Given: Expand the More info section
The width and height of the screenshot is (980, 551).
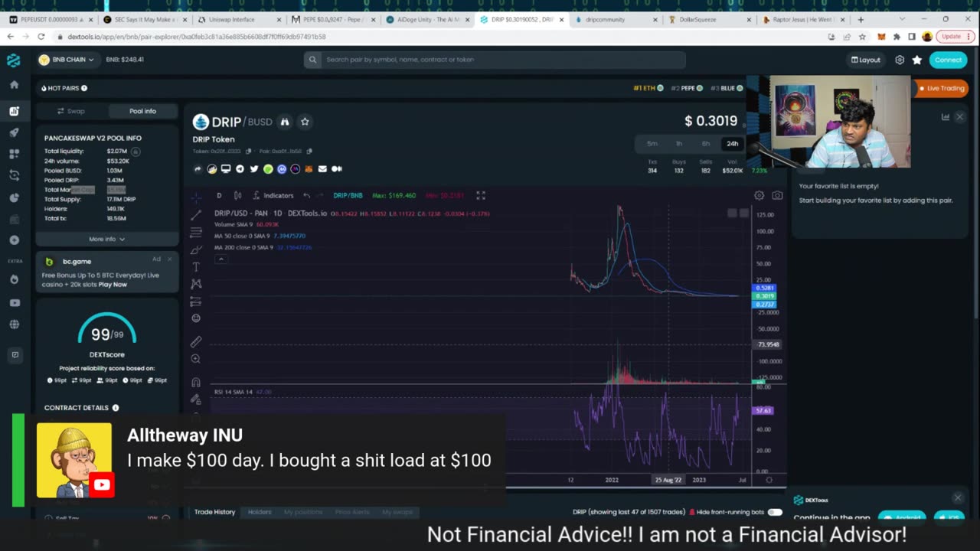Looking at the screenshot, I should [106, 240].
